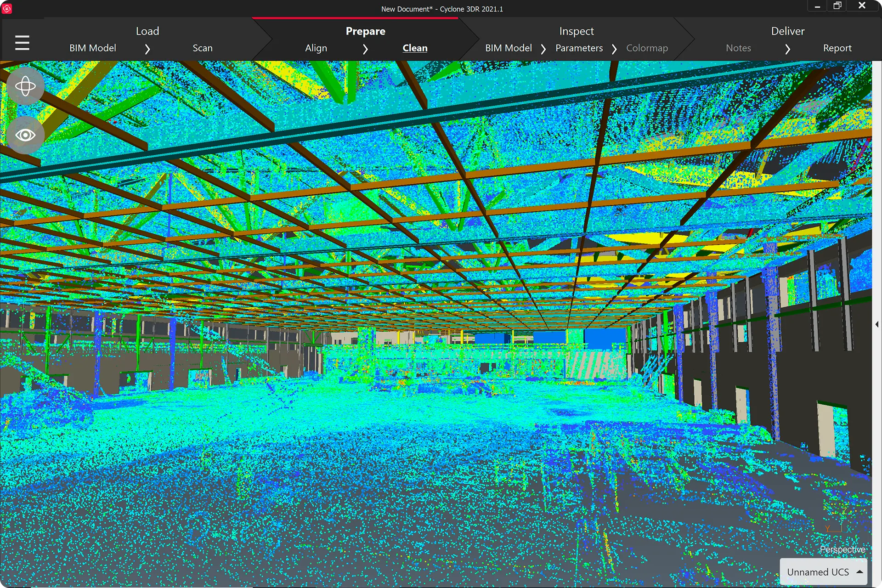
Task: Toggle the eye visibility button
Action: [x=25, y=135]
